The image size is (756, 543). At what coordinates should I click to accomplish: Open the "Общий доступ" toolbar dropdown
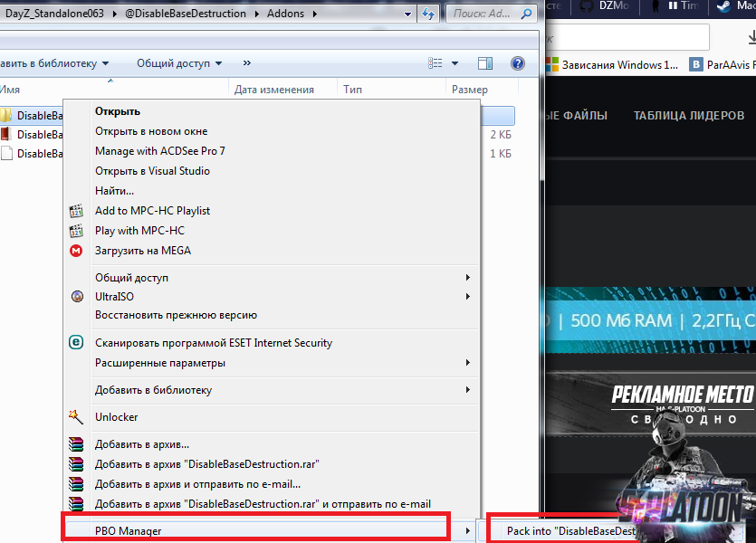[x=179, y=63]
